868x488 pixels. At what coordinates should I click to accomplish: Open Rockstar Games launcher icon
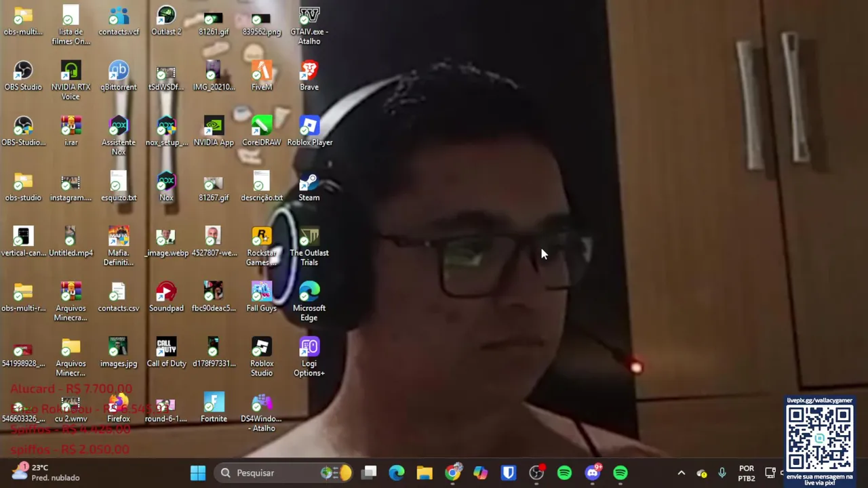[x=262, y=247]
